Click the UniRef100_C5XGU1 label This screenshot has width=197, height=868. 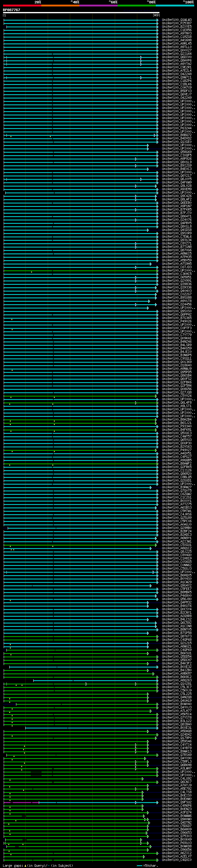176,545
